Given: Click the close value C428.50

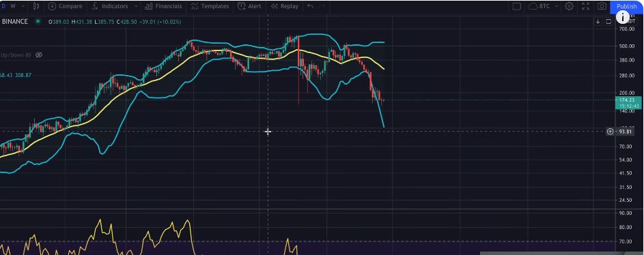Looking at the screenshot, I should [x=127, y=22].
